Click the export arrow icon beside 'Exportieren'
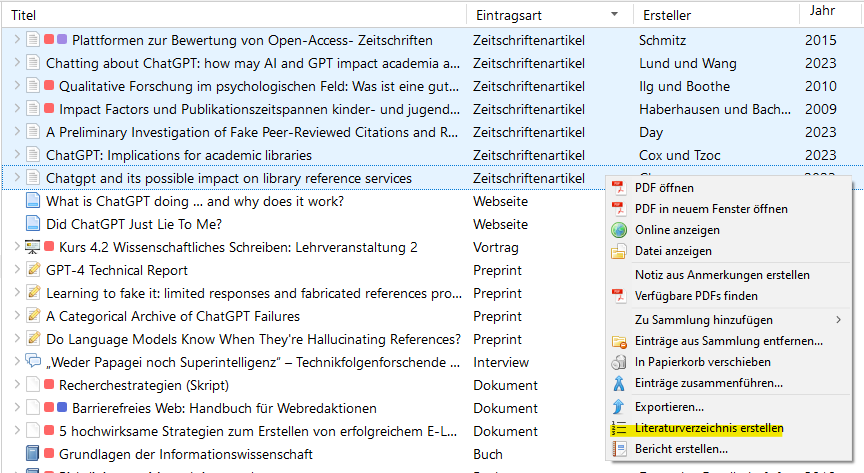864x473 pixels. tap(619, 407)
